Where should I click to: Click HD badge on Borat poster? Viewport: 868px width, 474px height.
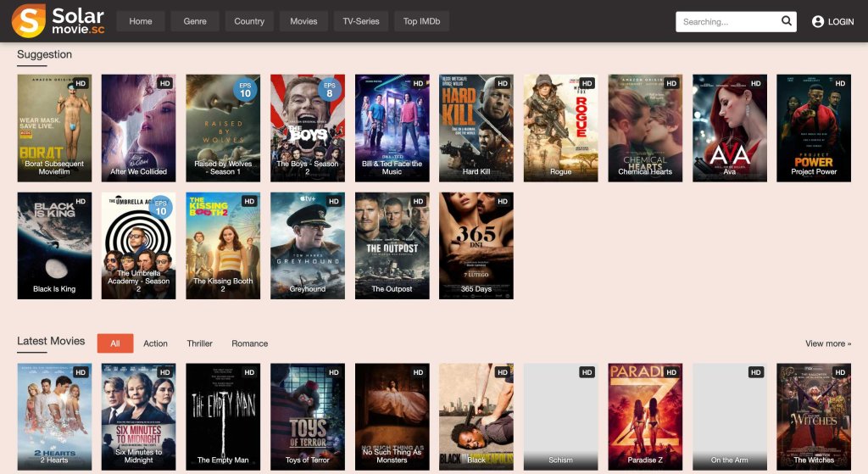pyautogui.click(x=81, y=84)
